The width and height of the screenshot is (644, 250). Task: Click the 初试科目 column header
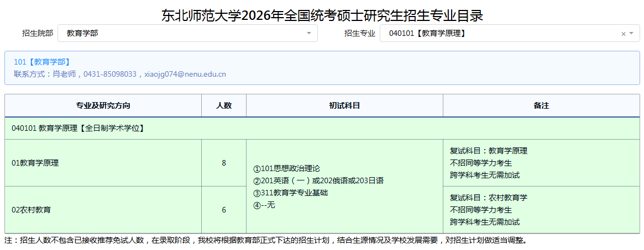pos(344,106)
